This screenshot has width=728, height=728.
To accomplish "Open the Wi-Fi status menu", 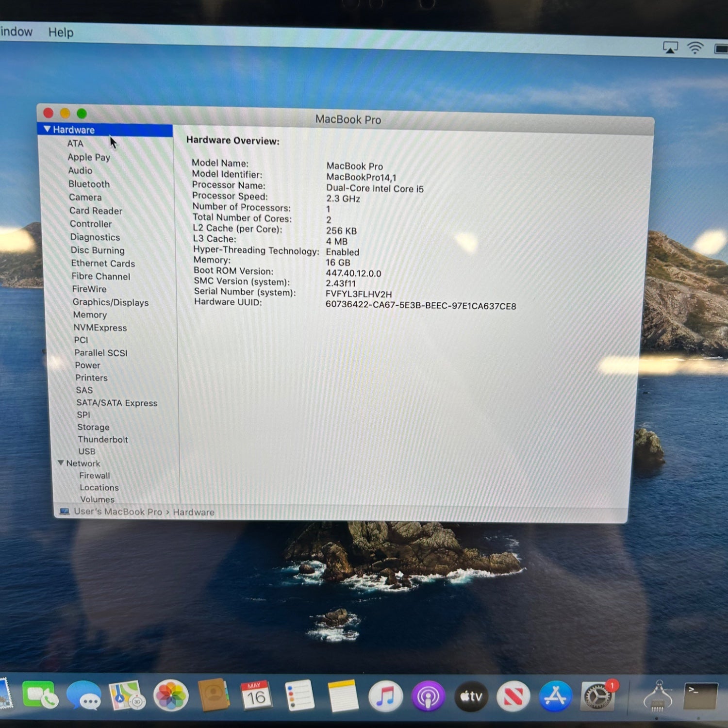I will coord(695,48).
